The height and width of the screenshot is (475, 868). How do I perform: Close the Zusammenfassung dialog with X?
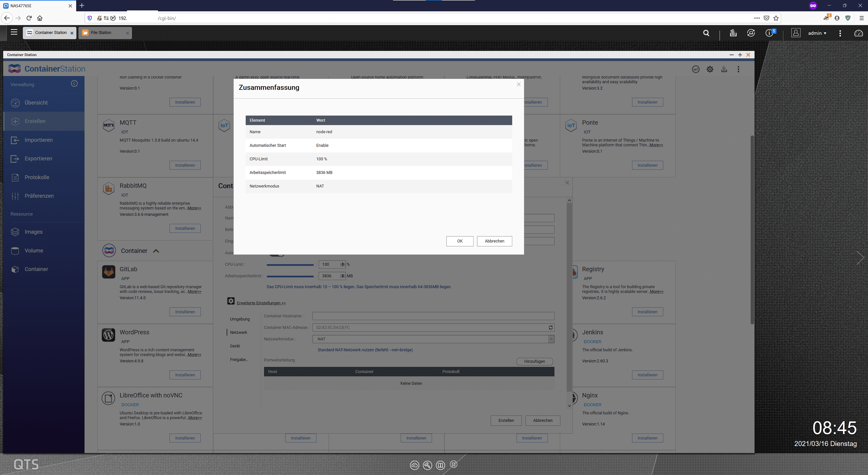point(519,84)
